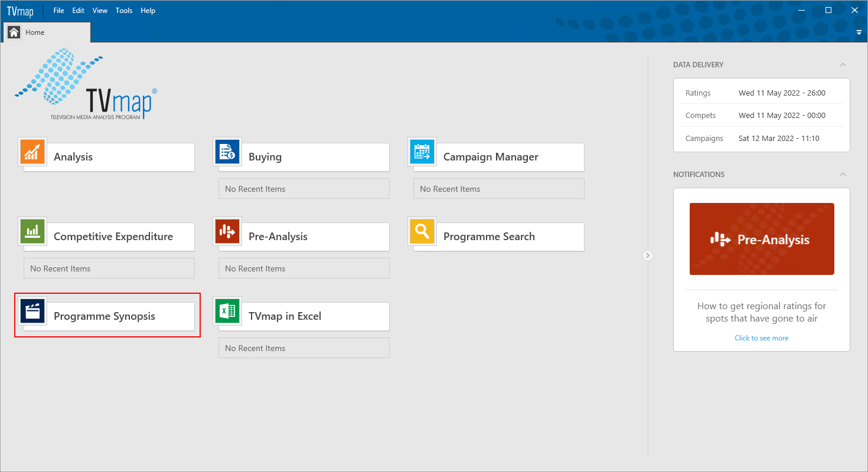
Task: Open the Pre-Analysis tile label
Action: [278, 237]
